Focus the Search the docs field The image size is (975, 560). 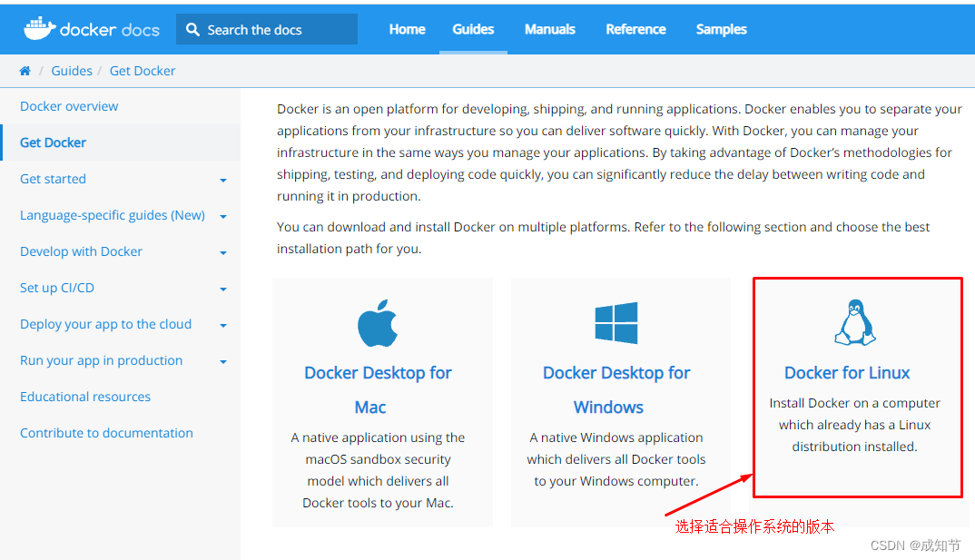pos(267,29)
